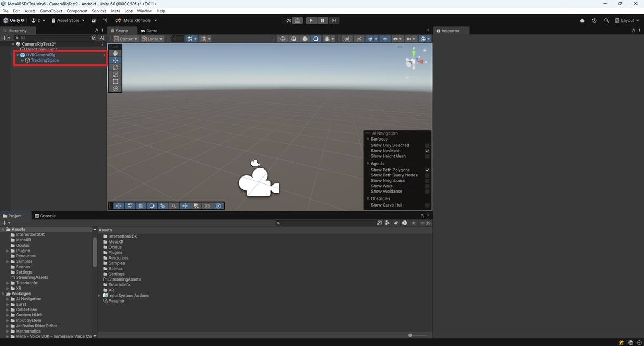Select the Rotate tool
This screenshot has width=644, height=346.
[115, 68]
